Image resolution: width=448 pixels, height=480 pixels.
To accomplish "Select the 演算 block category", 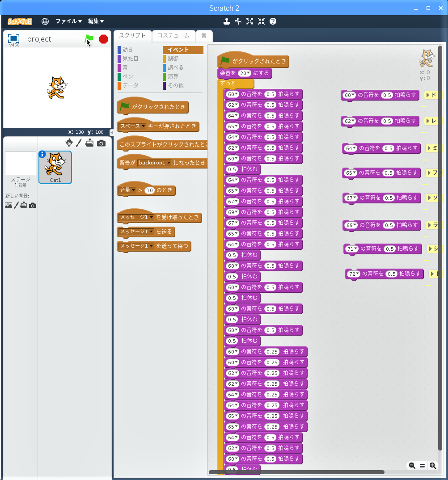I will pos(173,76).
